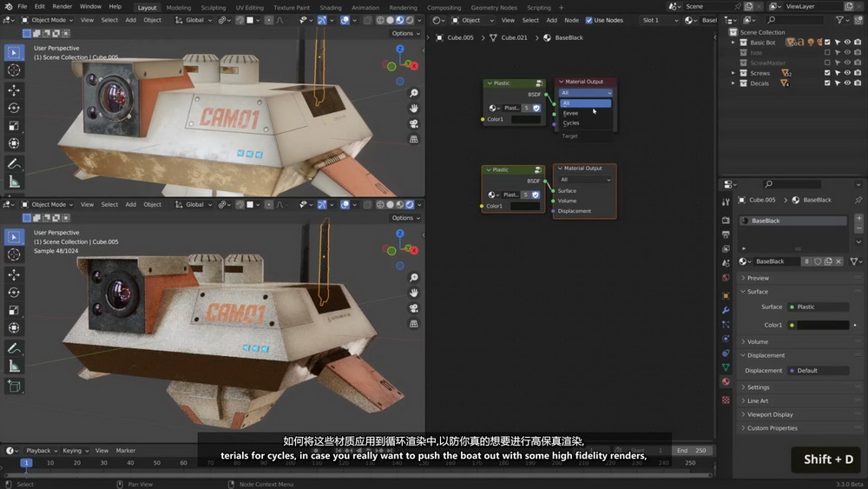Open the Object Data properties green triangle tab

pyautogui.click(x=726, y=367)
